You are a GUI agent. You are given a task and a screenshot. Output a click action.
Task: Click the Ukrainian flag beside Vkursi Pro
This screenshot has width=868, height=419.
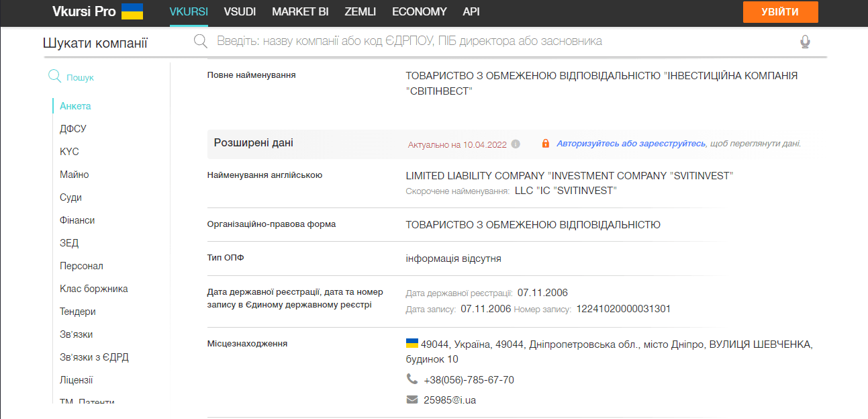[x=132, y=11]
